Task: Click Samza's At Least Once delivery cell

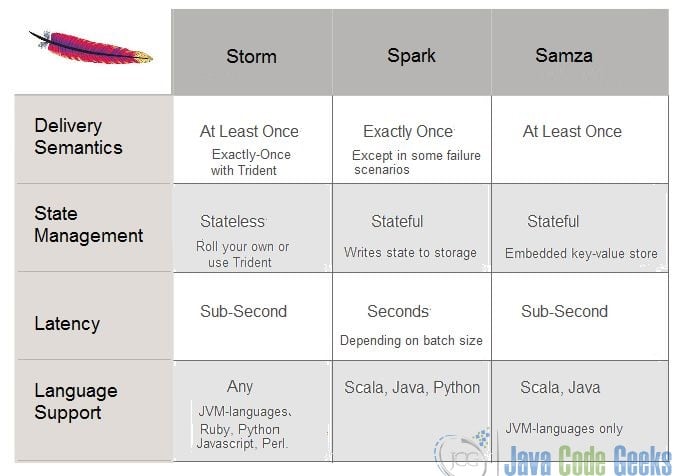Action: pos(580,140)
